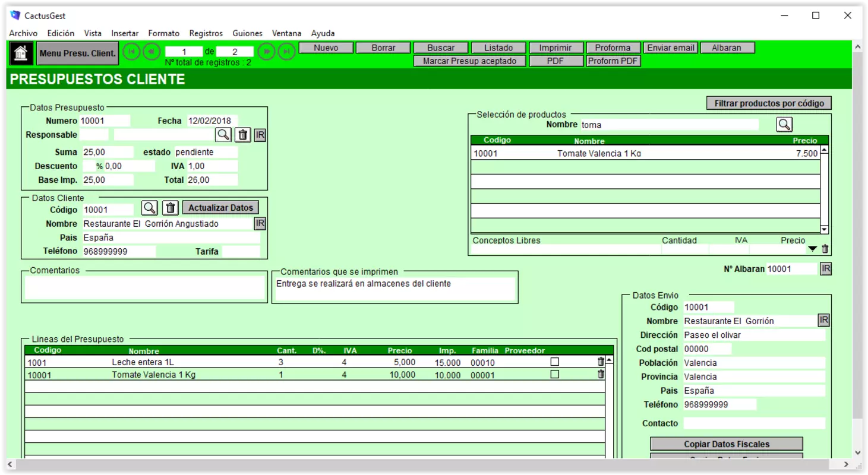The image size is (868, 475).
Task: Click Borrar button
Action: coord(383,48)
